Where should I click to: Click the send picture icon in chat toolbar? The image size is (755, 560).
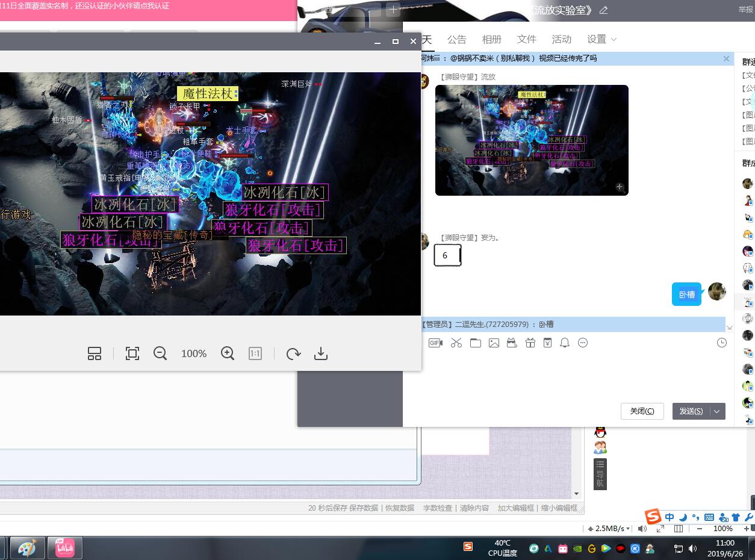click(494, 343)
